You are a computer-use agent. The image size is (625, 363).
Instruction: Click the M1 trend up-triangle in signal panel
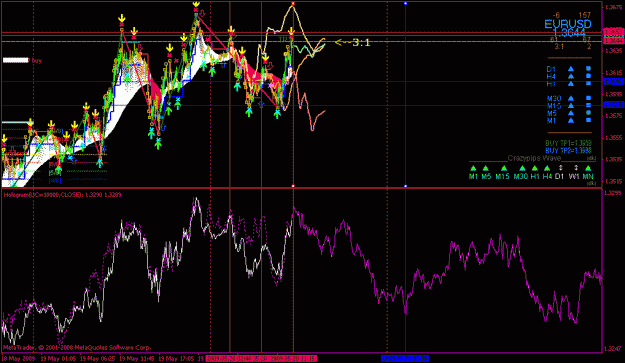click(x=571, y=120)
